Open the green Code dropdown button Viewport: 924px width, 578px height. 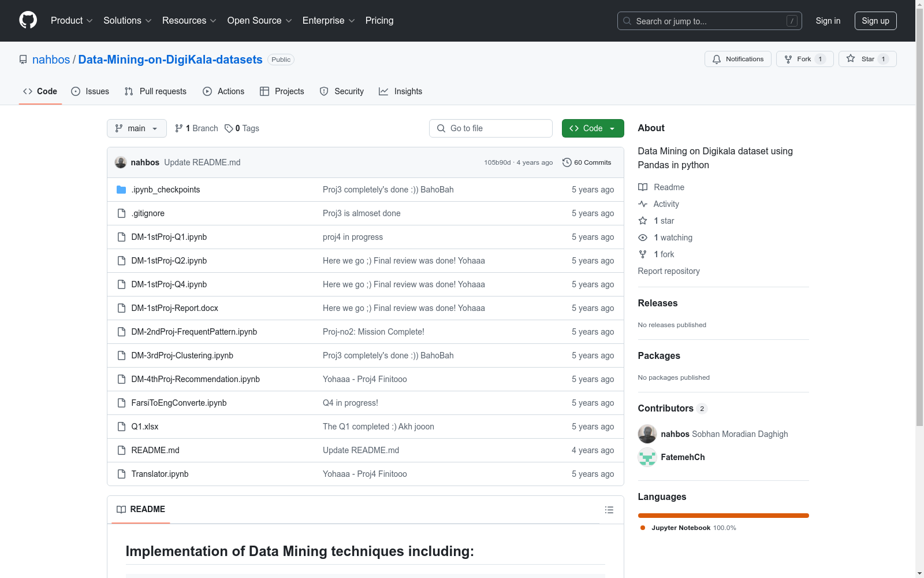click(x=593, y=128)
